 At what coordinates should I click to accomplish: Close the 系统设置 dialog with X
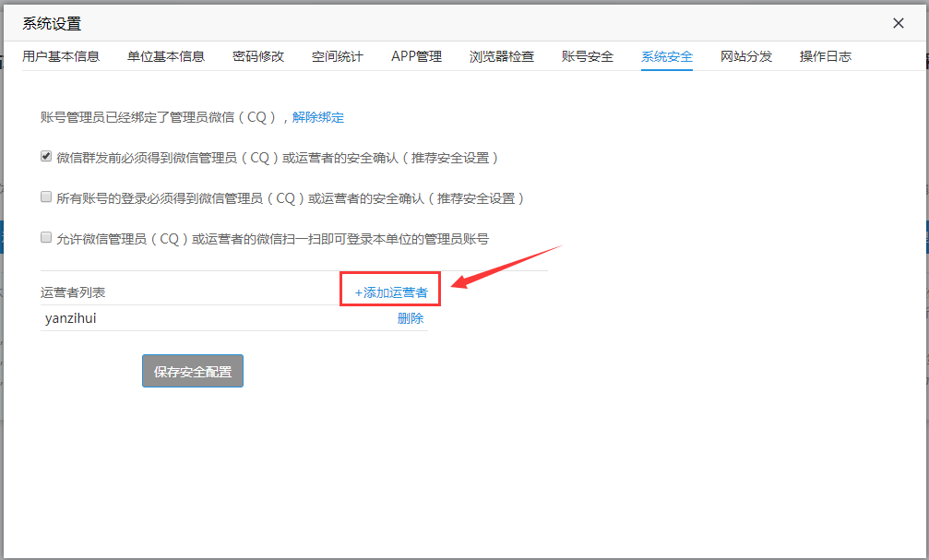(x=899, y=23)
